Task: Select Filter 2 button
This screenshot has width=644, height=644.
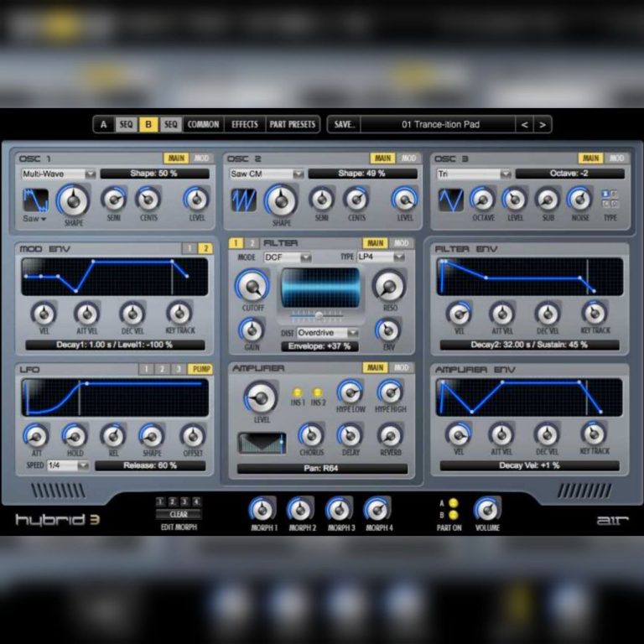Action: coord(252,243)
